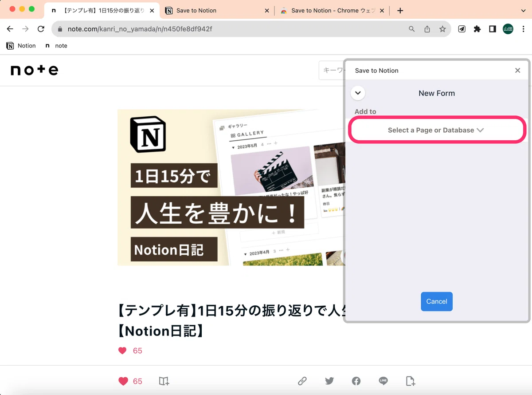Screen dimensions: 532x395
Task: Click the browser forward arrow
Action: (x=25, y=29)
